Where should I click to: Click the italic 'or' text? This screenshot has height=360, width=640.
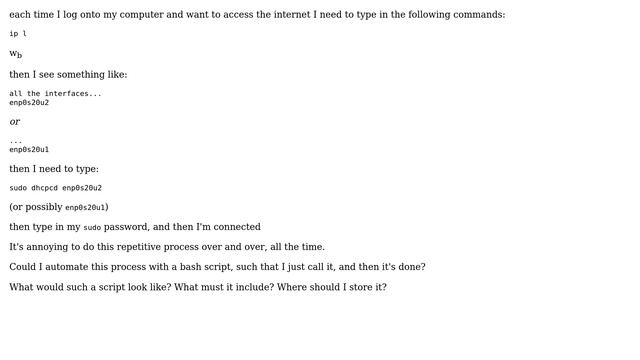point(15,122)
